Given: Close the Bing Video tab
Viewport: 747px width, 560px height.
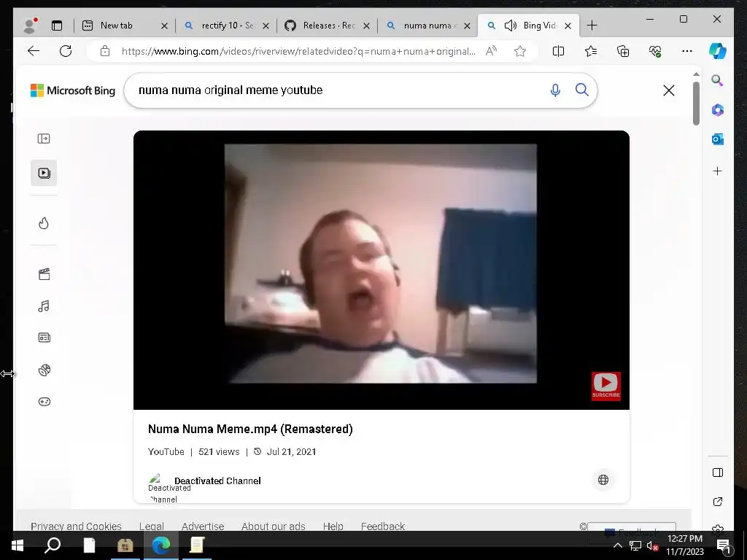Looking at the screenshot, I should [568, 26].
